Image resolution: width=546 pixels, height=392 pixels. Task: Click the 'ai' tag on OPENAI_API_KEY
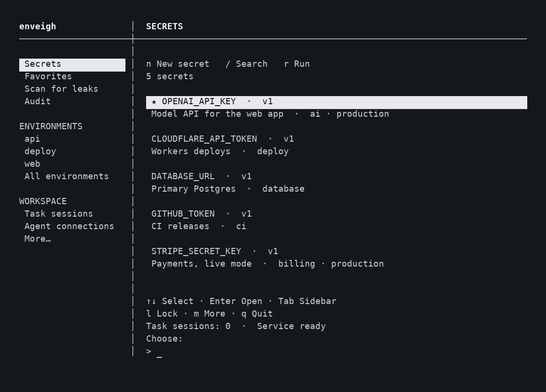[315, 114]
